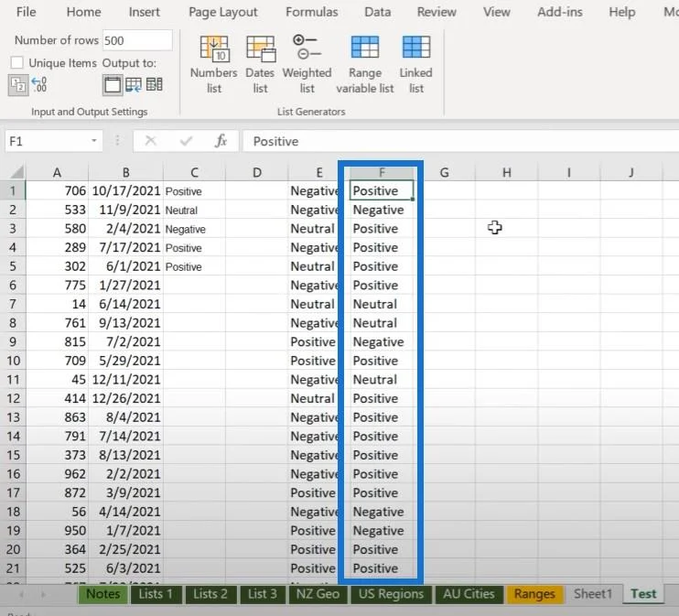
Task: Select column B header
Action: coord(126,172)
